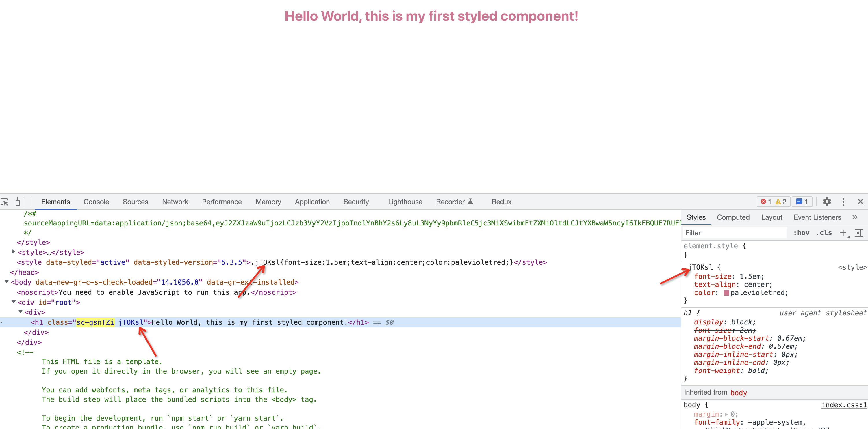This screenshot has height=429, width=868.
Task: Click the display: block declaration
Action: click(725, 322)
